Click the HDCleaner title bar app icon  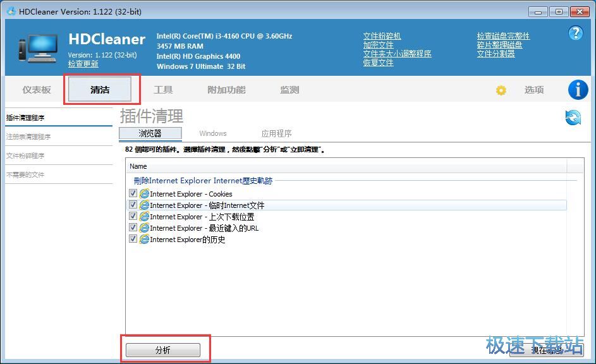(11, 11)
